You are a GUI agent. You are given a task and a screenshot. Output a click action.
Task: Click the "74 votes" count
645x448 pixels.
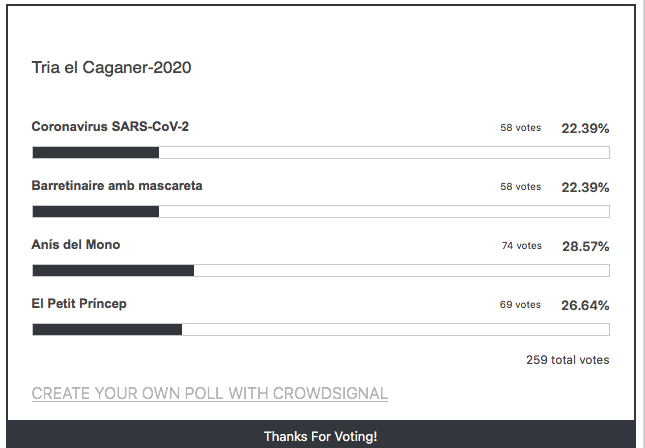[521, 246]
